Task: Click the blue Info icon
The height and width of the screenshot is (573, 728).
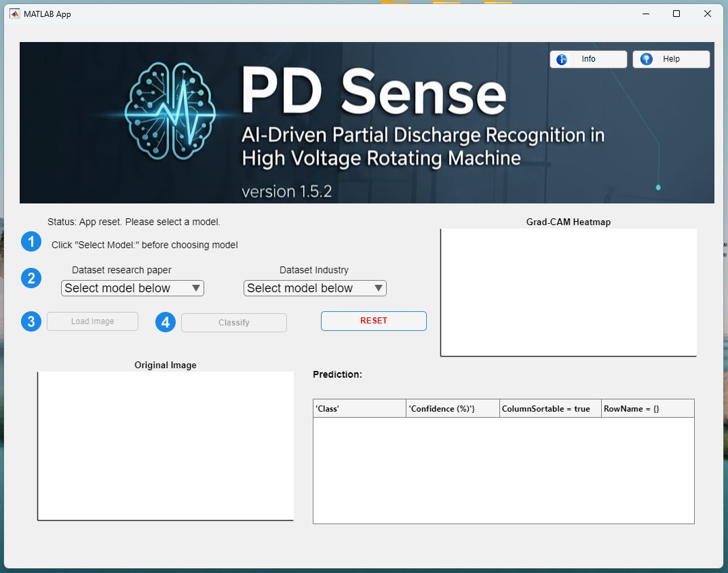Action: pos(562,60)
